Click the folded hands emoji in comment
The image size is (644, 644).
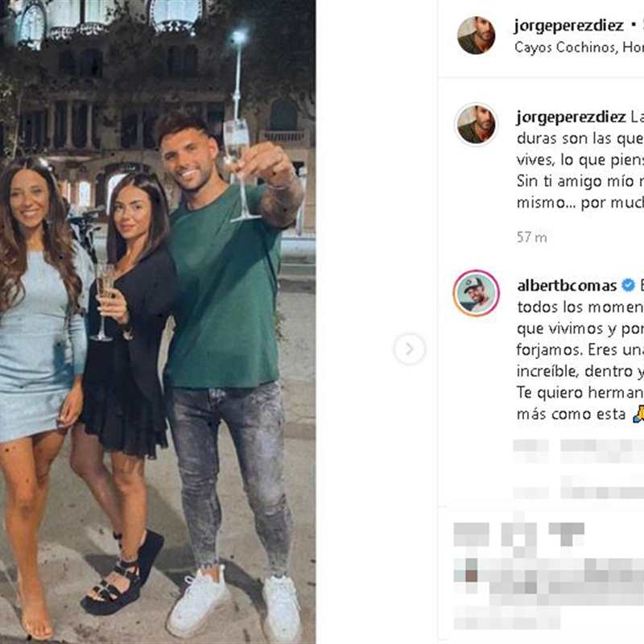[x=638, y=414]
